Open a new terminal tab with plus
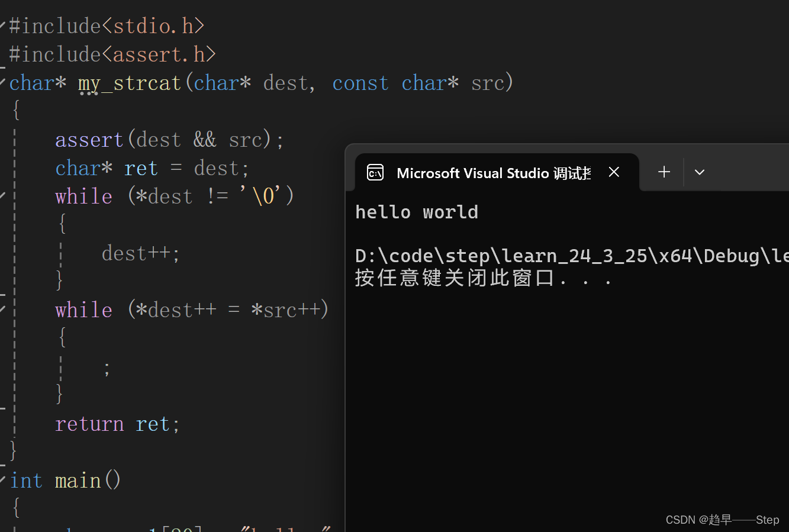Viewport: 789px width, 532px height. point(664,172)
